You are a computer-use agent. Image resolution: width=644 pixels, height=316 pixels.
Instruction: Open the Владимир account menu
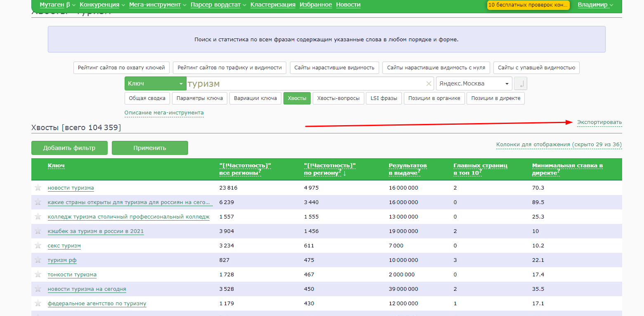click(595, 5)
